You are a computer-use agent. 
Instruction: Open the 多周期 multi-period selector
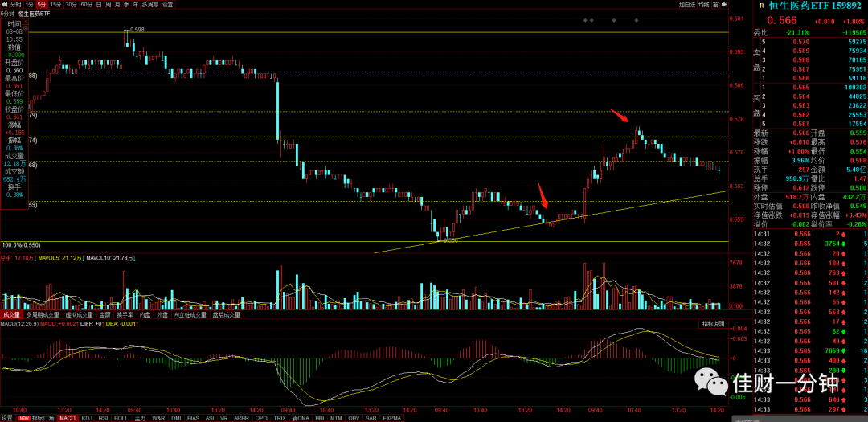coord(150,5)
